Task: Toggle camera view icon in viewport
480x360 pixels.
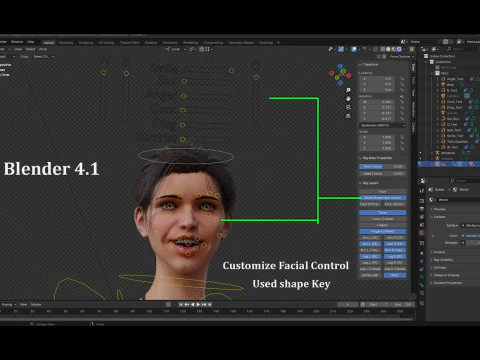Action: pyautogui.click(x=348, y=107)
